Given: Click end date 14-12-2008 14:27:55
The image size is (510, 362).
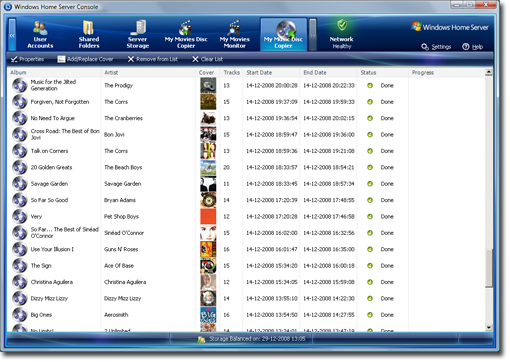Looking at the screenshot, I should click(329, 315).
